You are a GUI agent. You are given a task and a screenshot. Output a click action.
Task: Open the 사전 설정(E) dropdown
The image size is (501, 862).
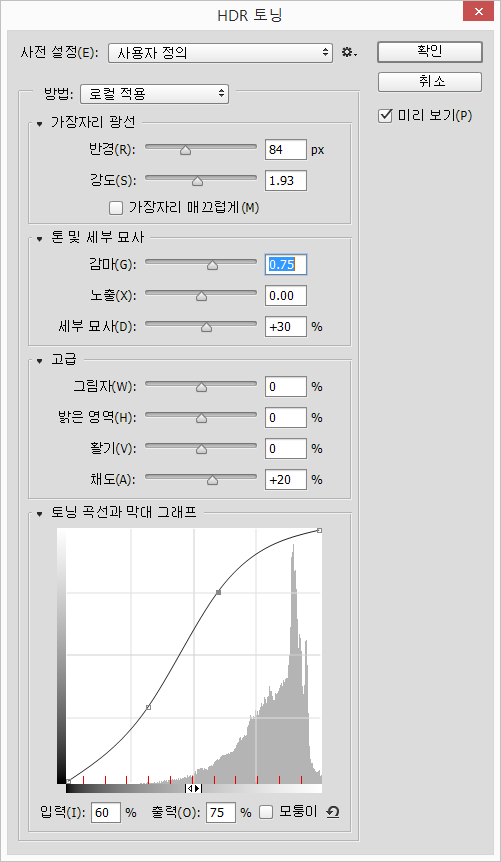(x=221, y=53)
